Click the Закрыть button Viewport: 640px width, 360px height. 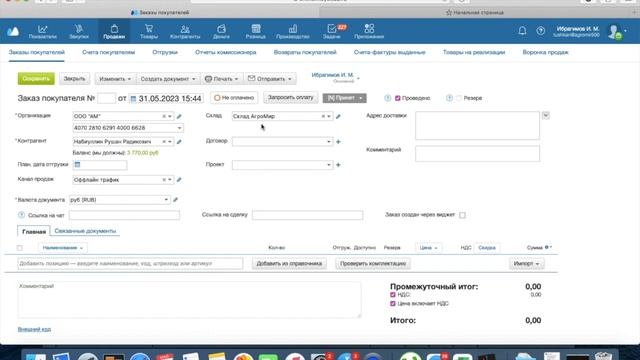tap(74, 78)
